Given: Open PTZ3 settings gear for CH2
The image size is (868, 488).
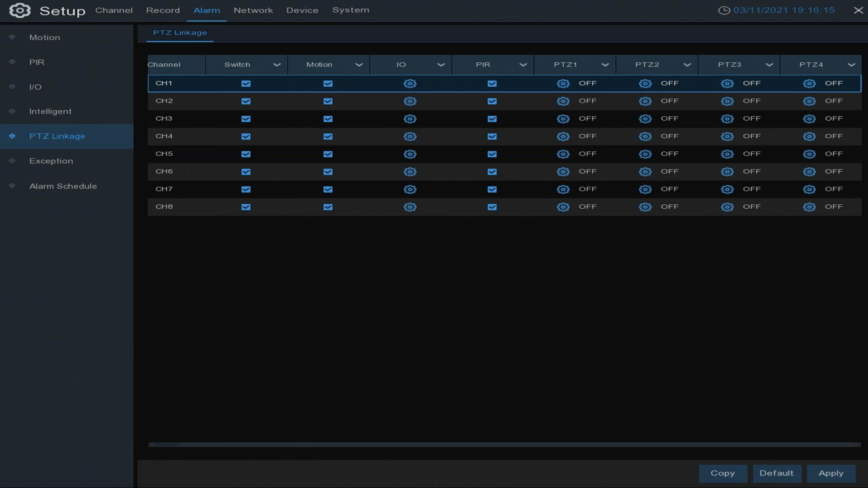Looking at the screenshot, I should click(x=727, y=101).
